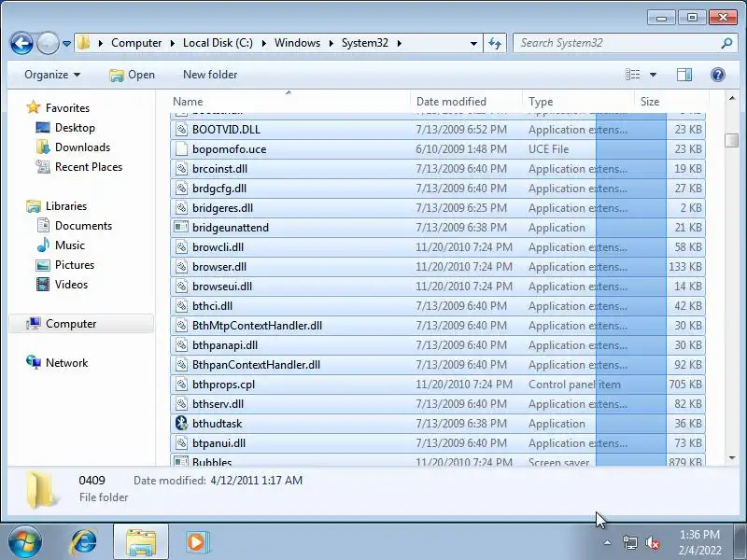Image resolution: width=747 pixels, height=560 pixels.
Task: Select the bridgeres.dll file name
Action: pos(222,208)
